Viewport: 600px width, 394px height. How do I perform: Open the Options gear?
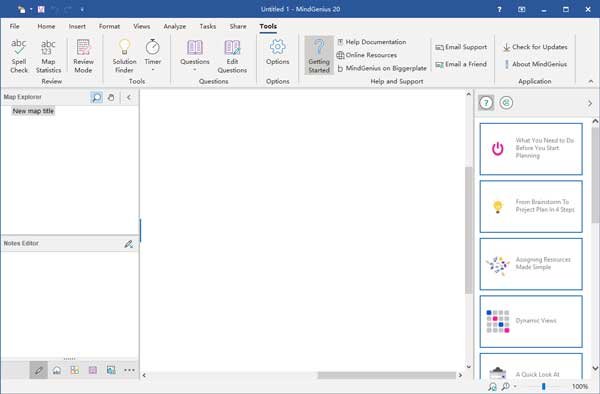coord(277,52)
